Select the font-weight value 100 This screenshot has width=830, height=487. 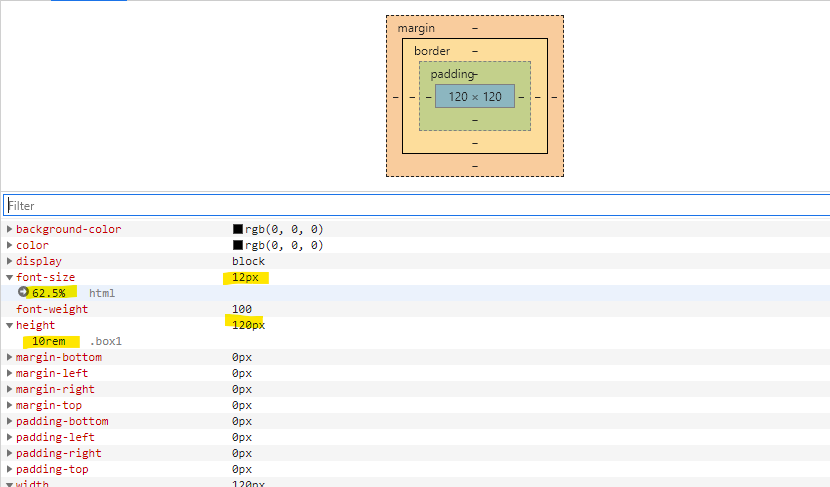tap(242, 309)
